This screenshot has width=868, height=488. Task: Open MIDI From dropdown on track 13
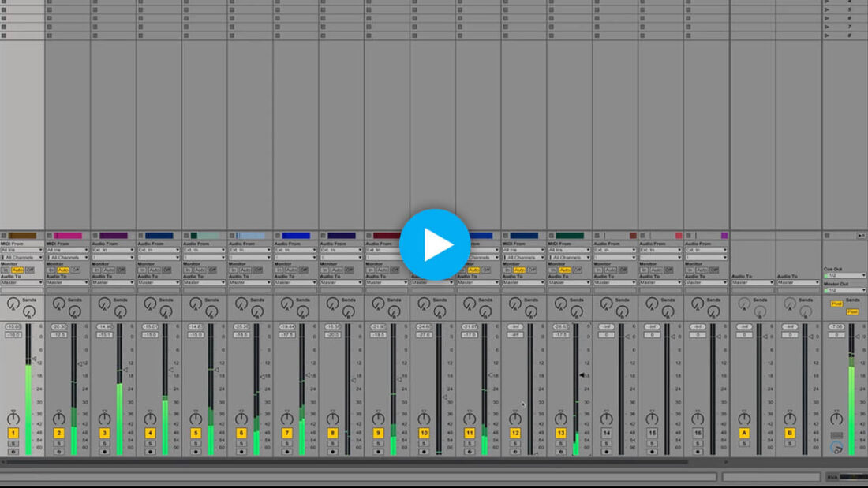click(x=569, y=250)
